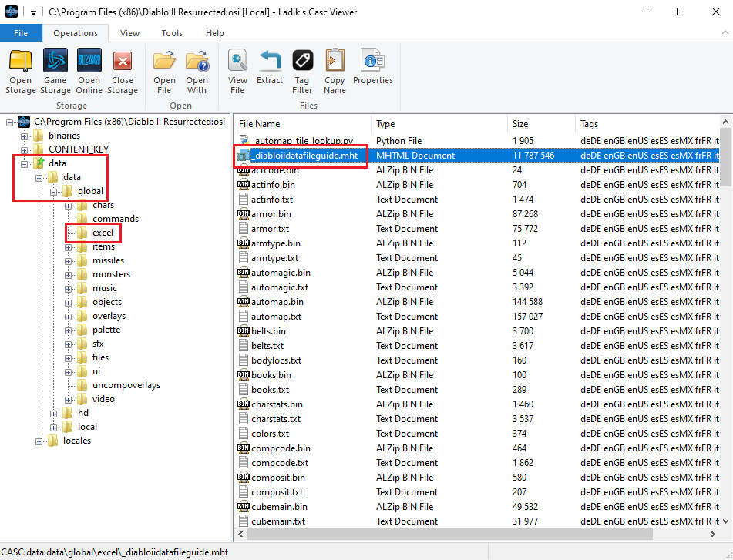Viewport: 733px width, 560px height.
Task: Open the quick access toolbar dropdown arrow
Action: point(33,12)
